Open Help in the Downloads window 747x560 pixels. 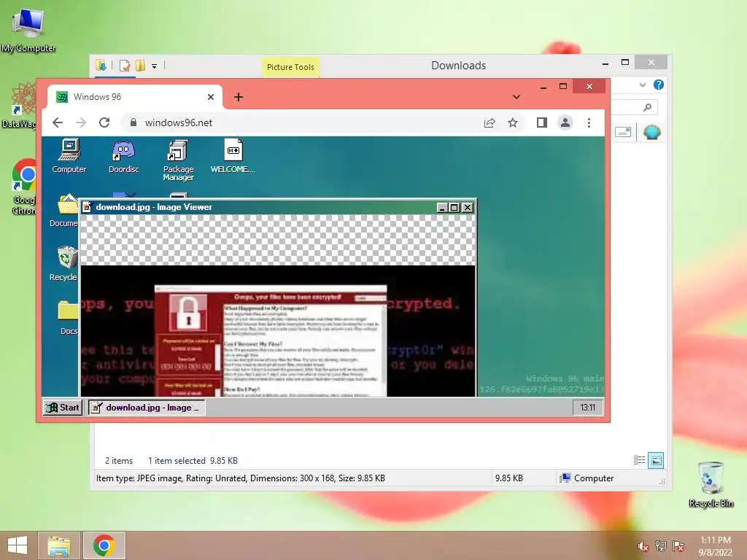(x=659, y=85)
